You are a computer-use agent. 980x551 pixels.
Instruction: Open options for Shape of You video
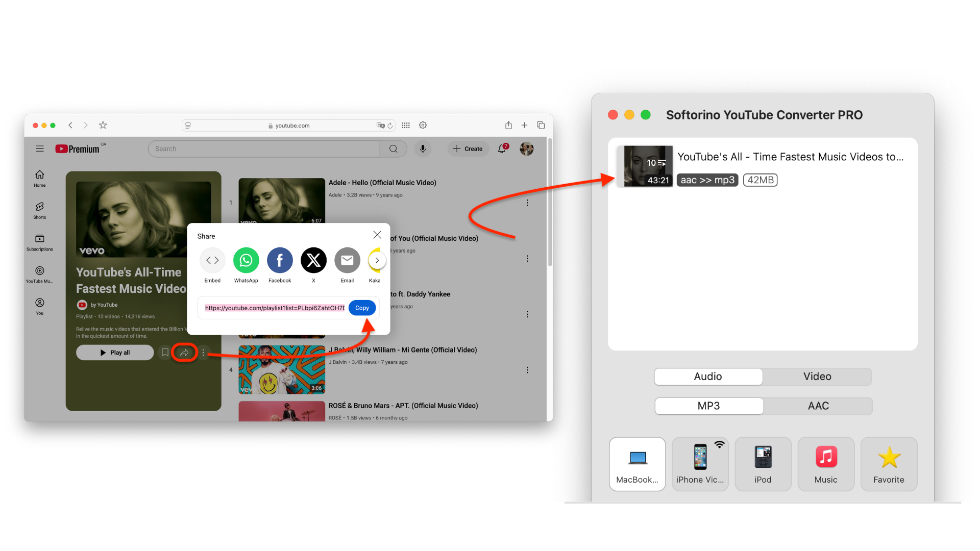[527, 259]
